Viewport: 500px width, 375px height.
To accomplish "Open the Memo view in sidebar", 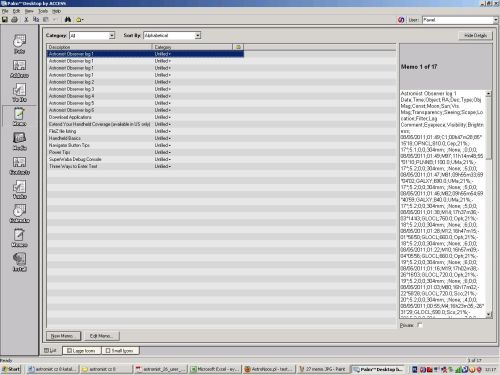I will coord(19,117).
